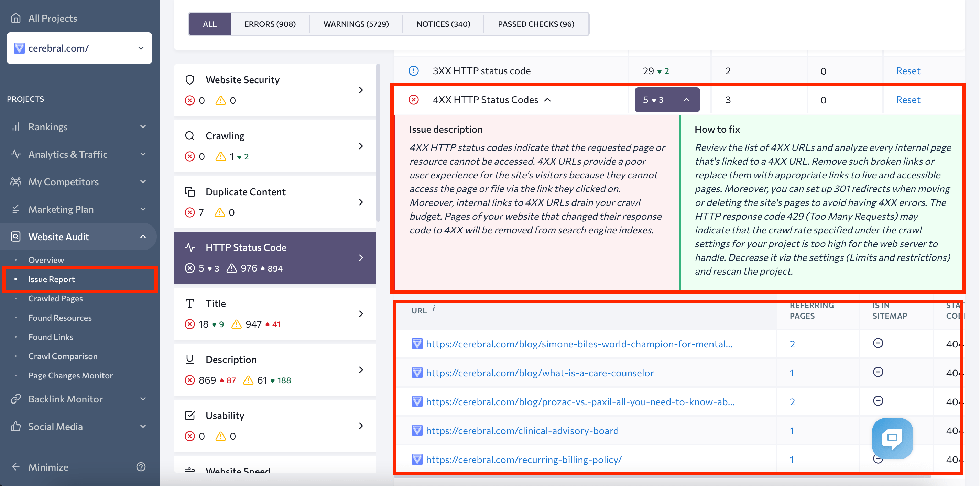Open the Usability category
Image resolution: width=980 pixels, height=486 pixels.
pos(275,426)
